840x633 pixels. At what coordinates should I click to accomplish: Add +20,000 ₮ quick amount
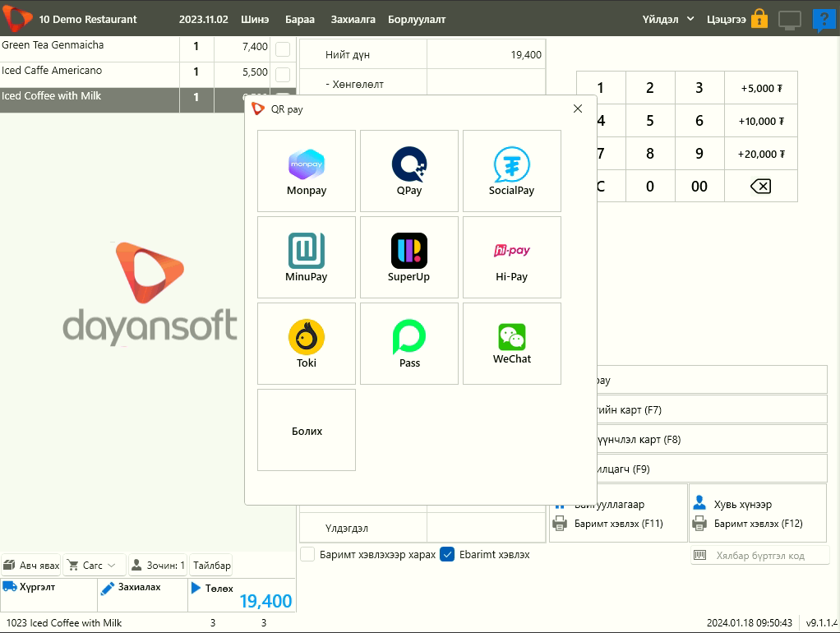tap(761, 153)
